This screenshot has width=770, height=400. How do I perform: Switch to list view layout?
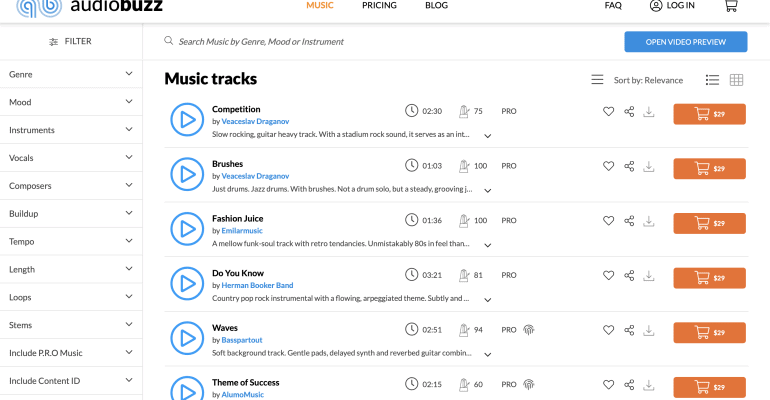coord(712,80)
